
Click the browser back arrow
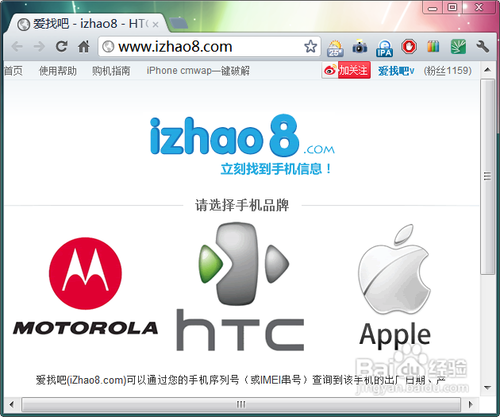click(x=17, y=47)
